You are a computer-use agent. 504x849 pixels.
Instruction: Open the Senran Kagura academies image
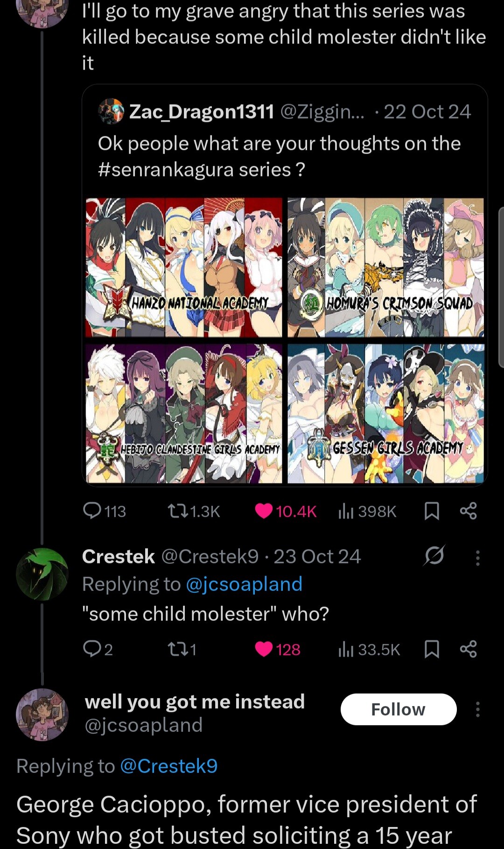[x=284, y=341]
